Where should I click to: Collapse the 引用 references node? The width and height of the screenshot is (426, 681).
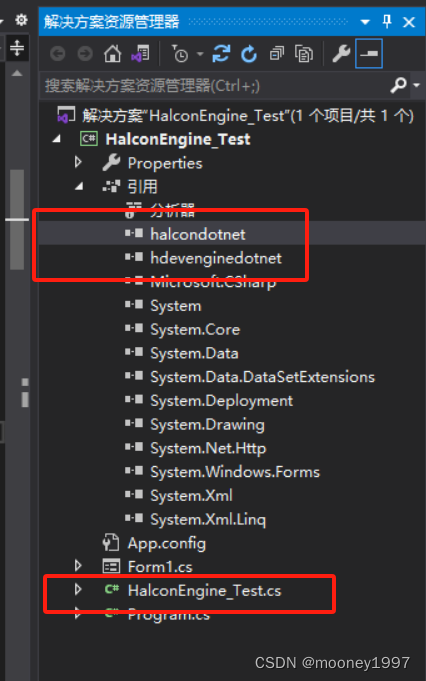click(x=79, y=187)
